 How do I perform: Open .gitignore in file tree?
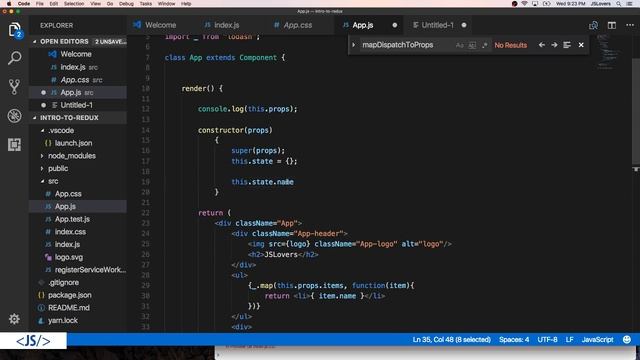click(63, 282)
